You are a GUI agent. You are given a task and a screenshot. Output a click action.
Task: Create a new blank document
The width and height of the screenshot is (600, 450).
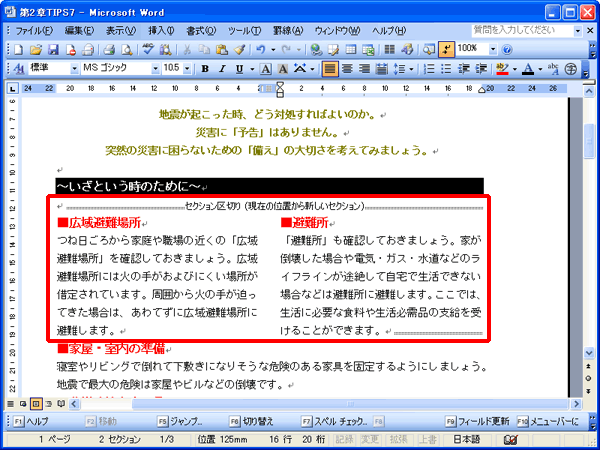pos(18,49)
